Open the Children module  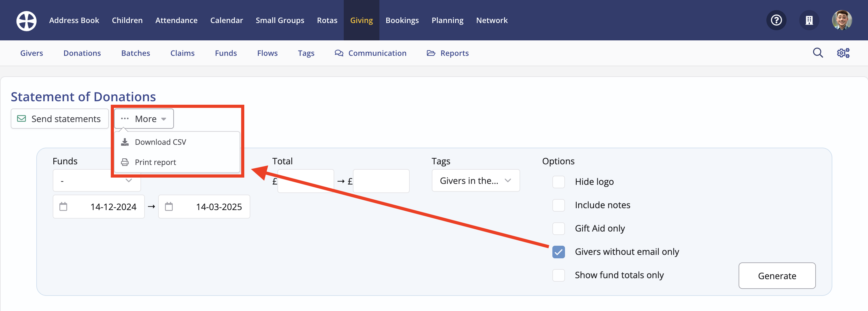coord(127,20)
